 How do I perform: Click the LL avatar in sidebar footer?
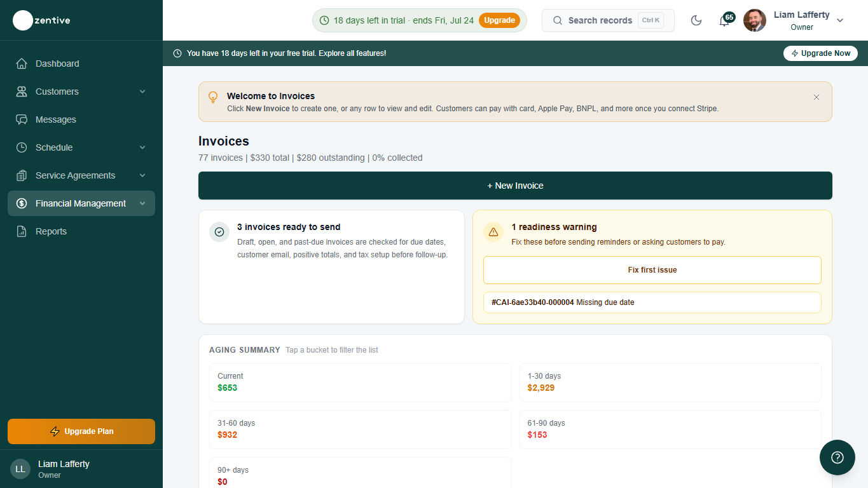pyautogui.click(x=20, y=469)
